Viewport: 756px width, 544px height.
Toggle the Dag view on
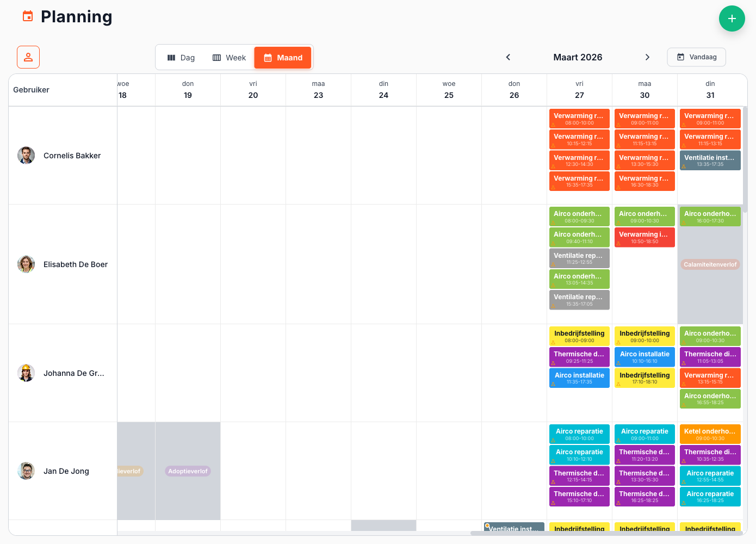[181, 57]
